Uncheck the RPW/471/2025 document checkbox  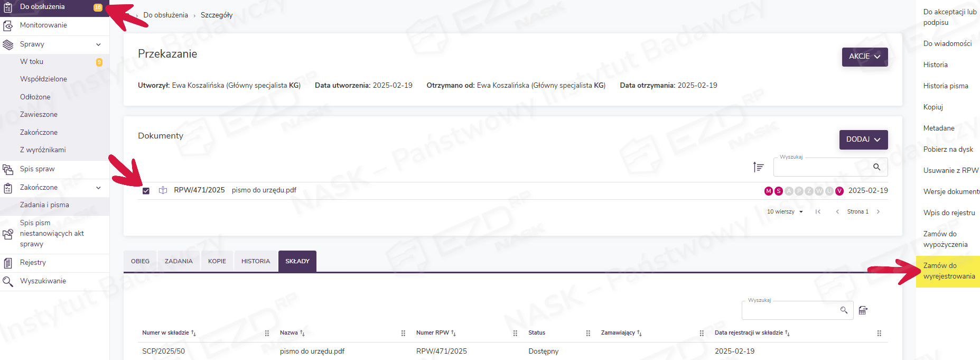click(146, 191)
